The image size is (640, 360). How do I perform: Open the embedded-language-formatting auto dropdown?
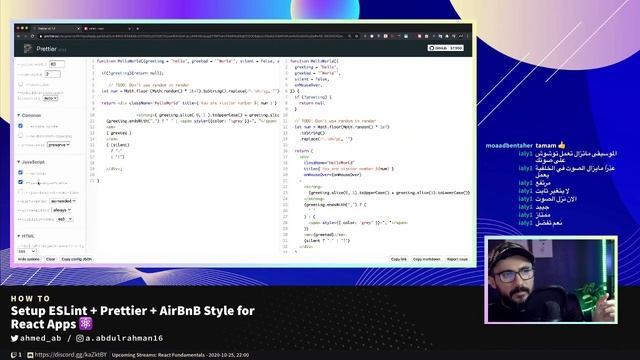coord(50,98)
